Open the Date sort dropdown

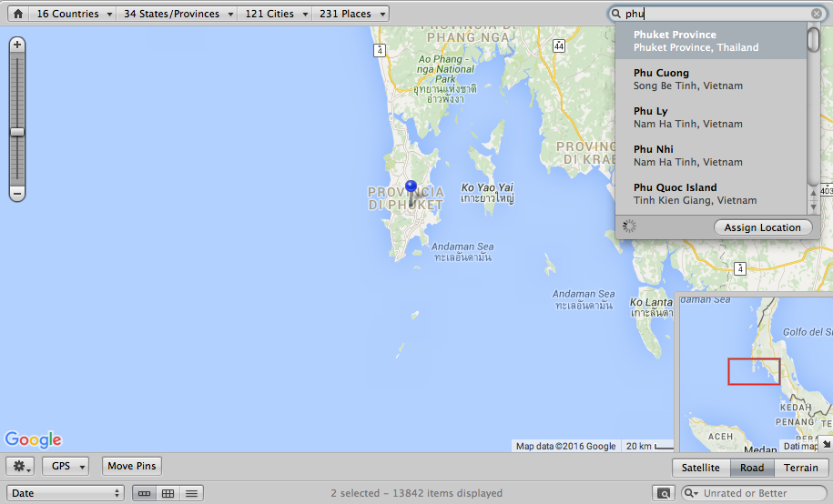pos(66,493)
